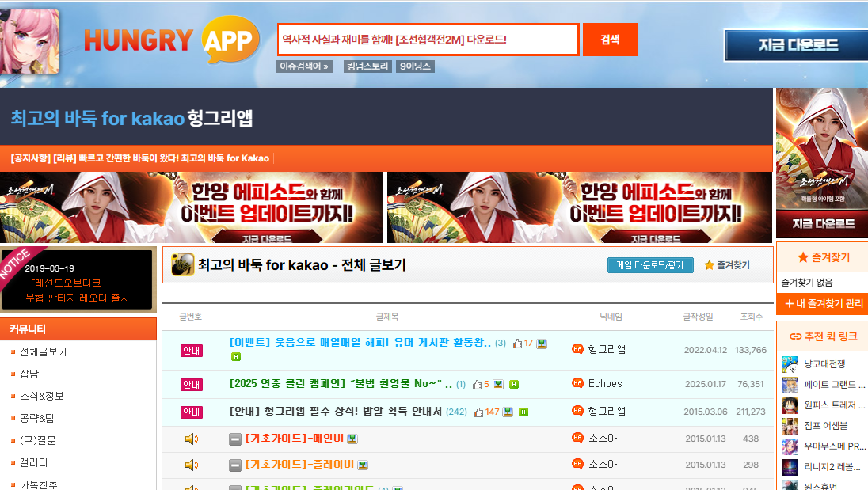Click the speaker icon on 메인UI row
Viewport: 868px width, 490px height.
[x=192, y=439]
